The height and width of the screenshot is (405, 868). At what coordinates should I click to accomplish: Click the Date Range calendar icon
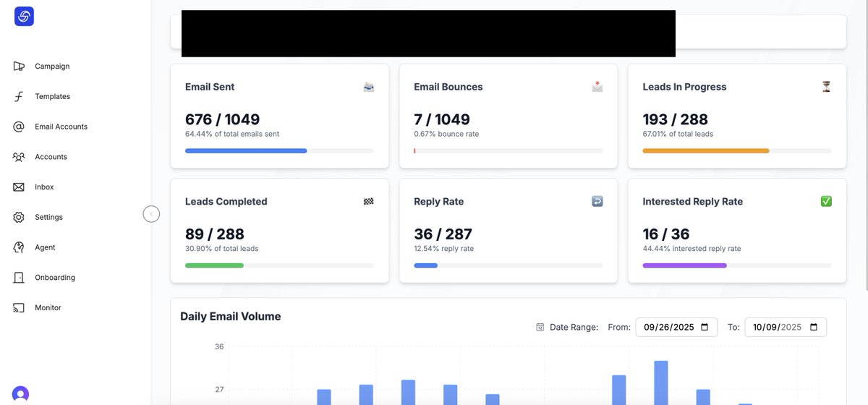click(x=540, y=328)
